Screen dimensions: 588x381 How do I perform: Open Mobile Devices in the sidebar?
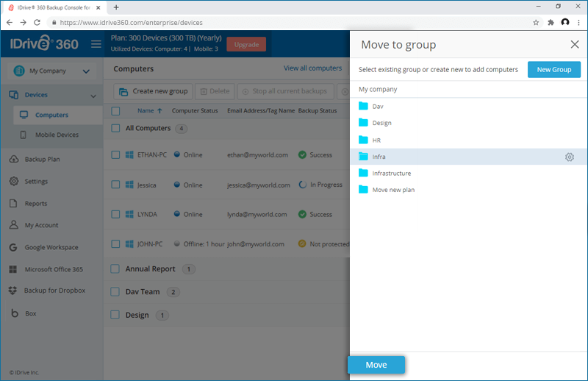[57, 135]
